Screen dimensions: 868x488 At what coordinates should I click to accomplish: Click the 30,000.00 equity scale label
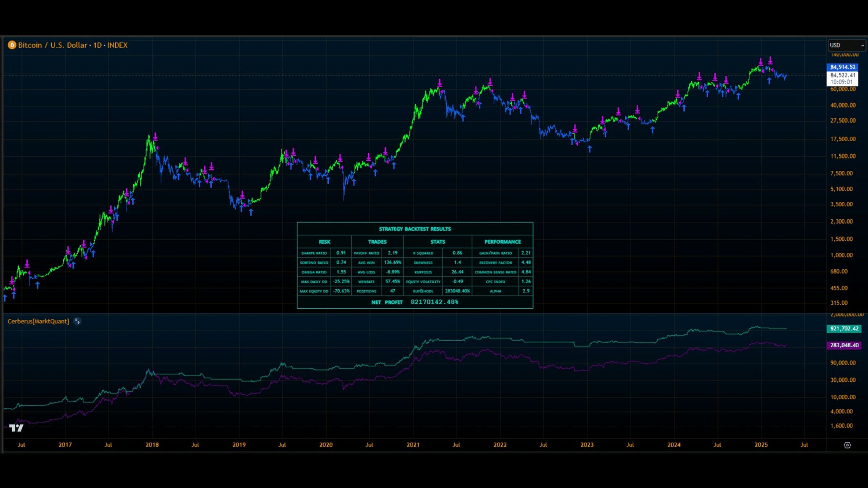pos(843,380)
